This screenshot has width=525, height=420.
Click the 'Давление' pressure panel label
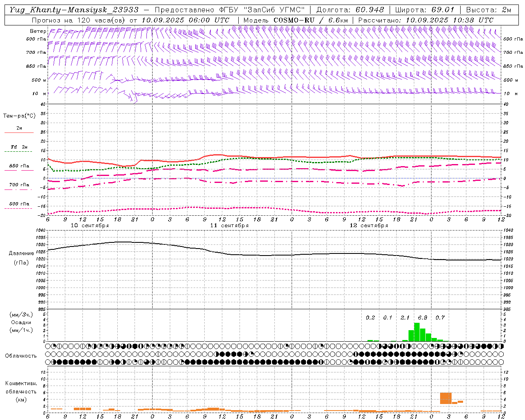point(21,253)
